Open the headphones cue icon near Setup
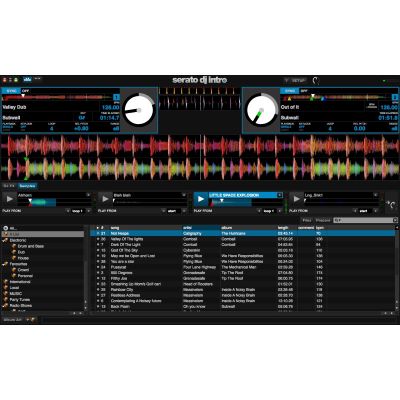Screen dimensions: 400x400 click(315, 80)
